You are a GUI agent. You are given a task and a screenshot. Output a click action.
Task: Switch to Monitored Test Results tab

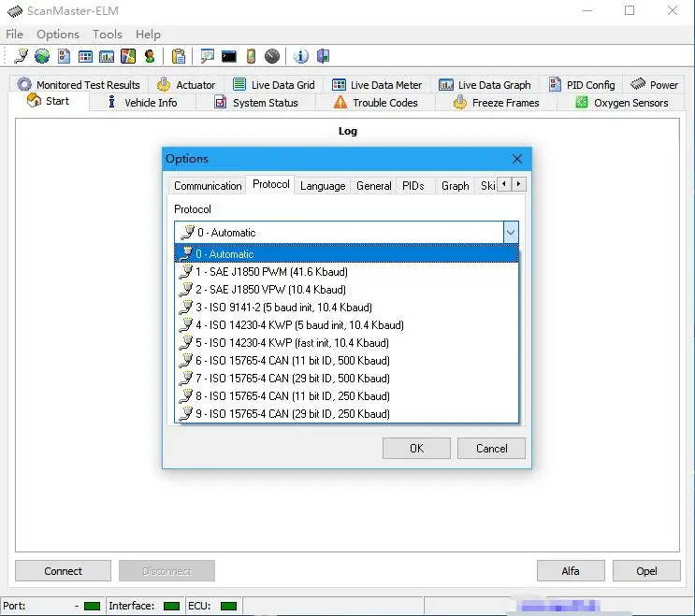coord(79,84)
